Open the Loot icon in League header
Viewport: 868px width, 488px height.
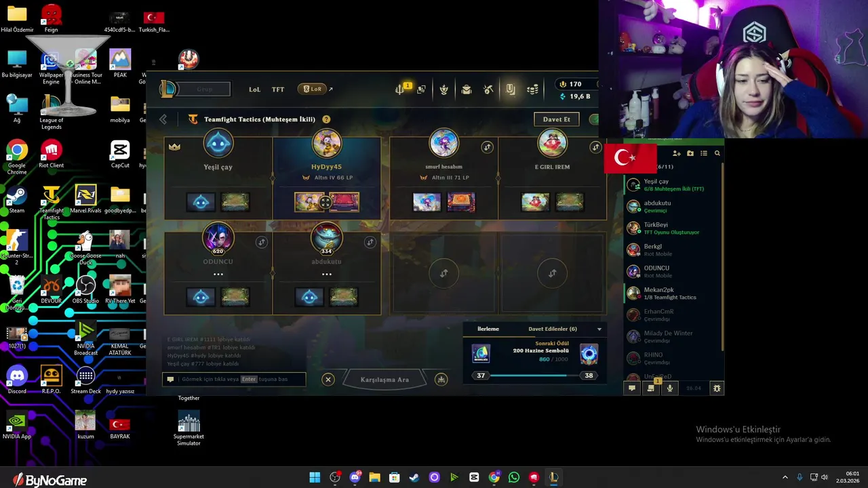pyautogui.click(x=511, y=89)
